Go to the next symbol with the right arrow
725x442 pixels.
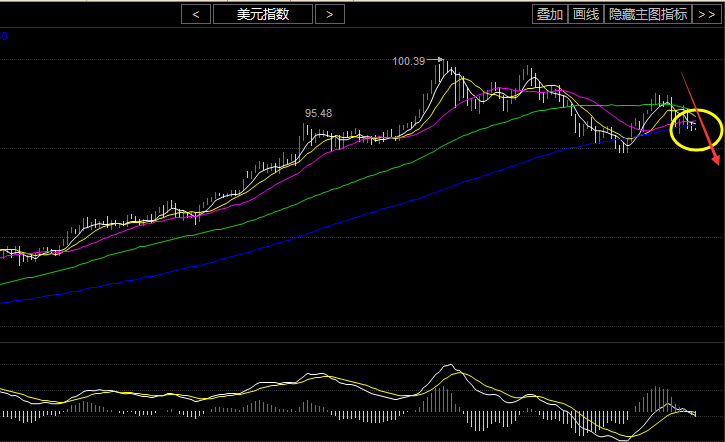330,14
